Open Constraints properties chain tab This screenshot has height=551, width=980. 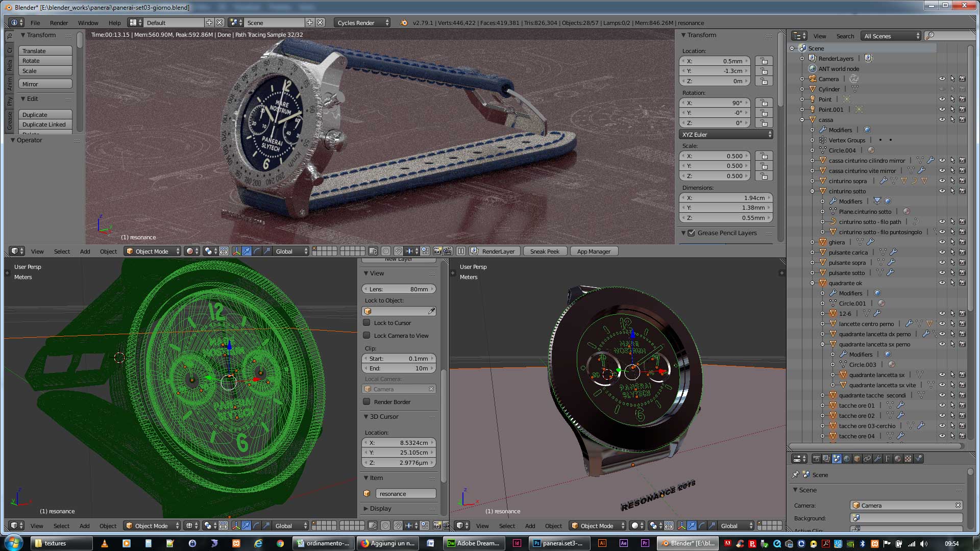867,459
